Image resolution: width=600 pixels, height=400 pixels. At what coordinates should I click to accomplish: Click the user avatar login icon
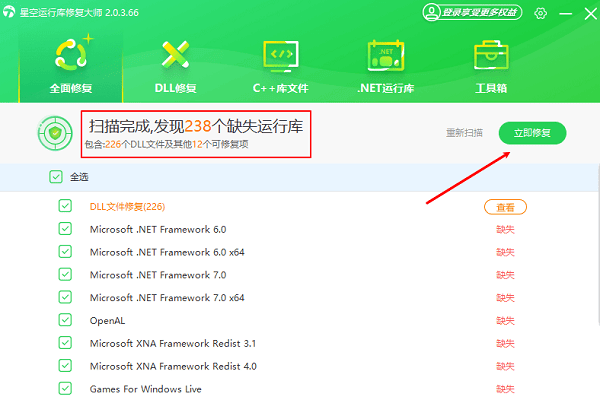point(431,12)
